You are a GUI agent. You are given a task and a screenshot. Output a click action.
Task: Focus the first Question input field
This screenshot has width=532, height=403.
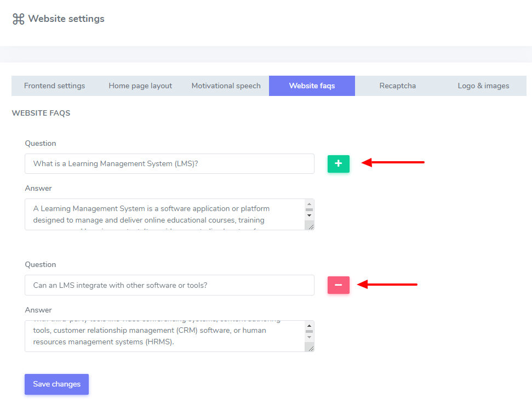pyautogui.click(x=169, y=163)
